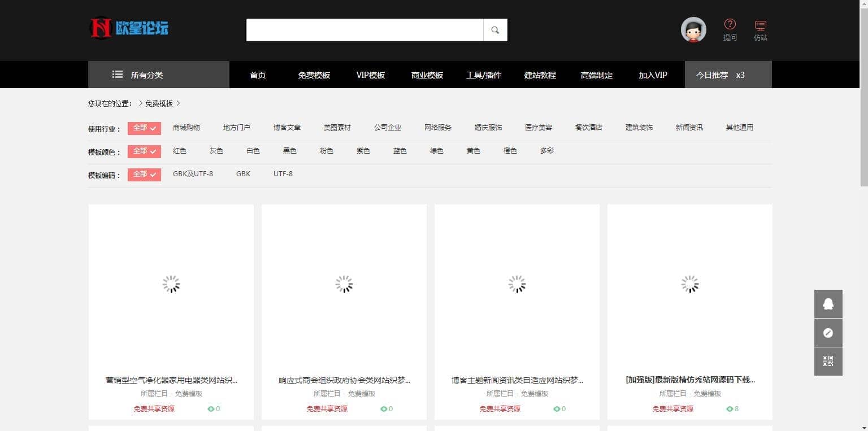Open the 高端制定 nav item

597,75
